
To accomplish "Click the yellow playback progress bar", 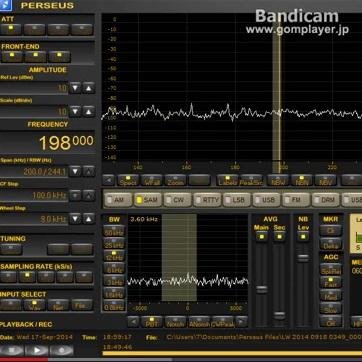I will coord(232,353).
